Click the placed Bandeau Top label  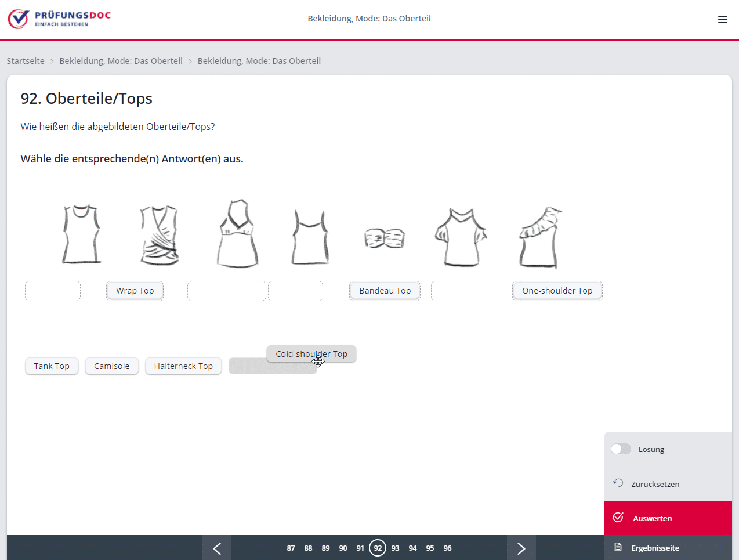pos(385,291)
